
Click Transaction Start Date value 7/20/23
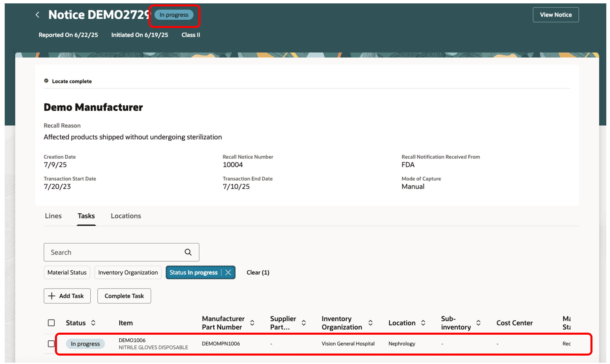click(x=57, y=187)
